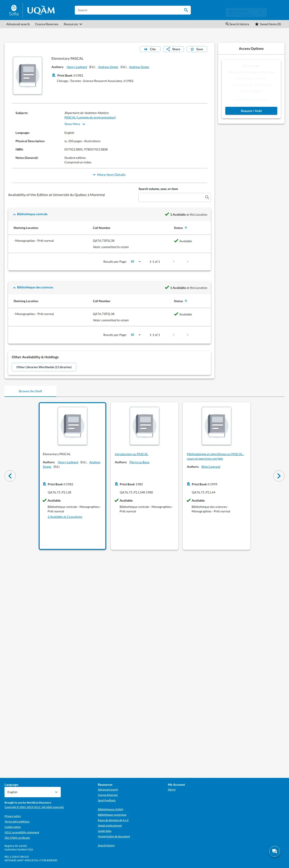Open the Introduction au PASCAL title link
This screenshot has height=868, width=289.
coord(131,454)
